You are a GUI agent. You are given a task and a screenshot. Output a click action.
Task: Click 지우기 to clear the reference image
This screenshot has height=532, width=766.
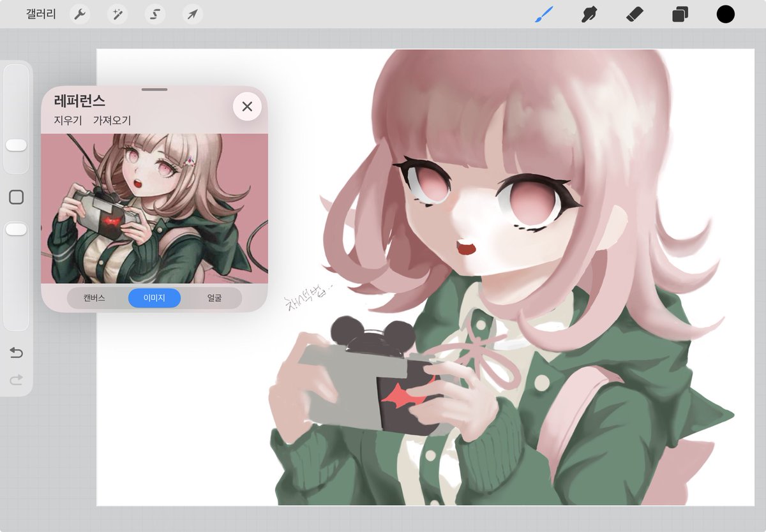pyautogui.click(x=68, y=120)
